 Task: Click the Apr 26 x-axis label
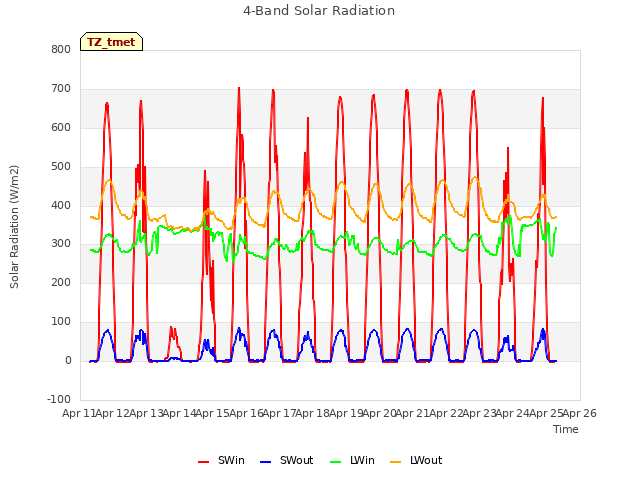click(x=580, y=413)
